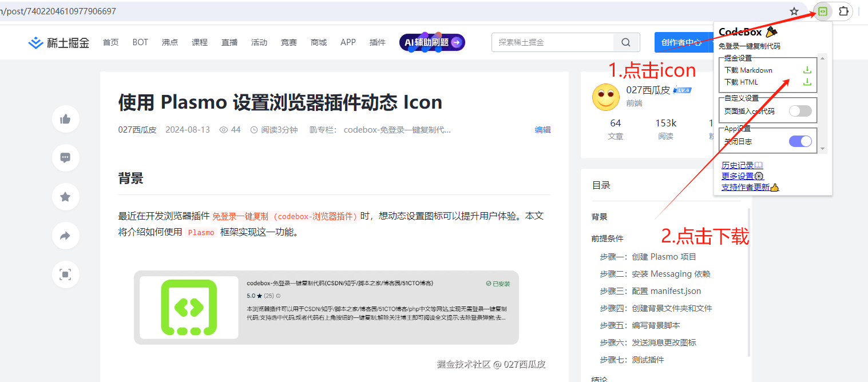
Task: Jump to 步骤三：配置 manifest.json
Action: (x=651, y=291)
